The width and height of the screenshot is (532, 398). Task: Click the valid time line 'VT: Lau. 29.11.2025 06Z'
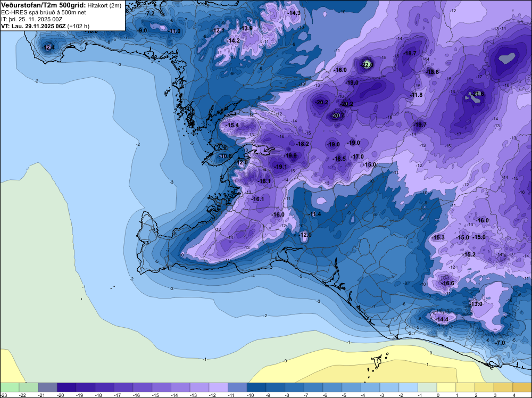pyautogui.click(x=33, y=26)
